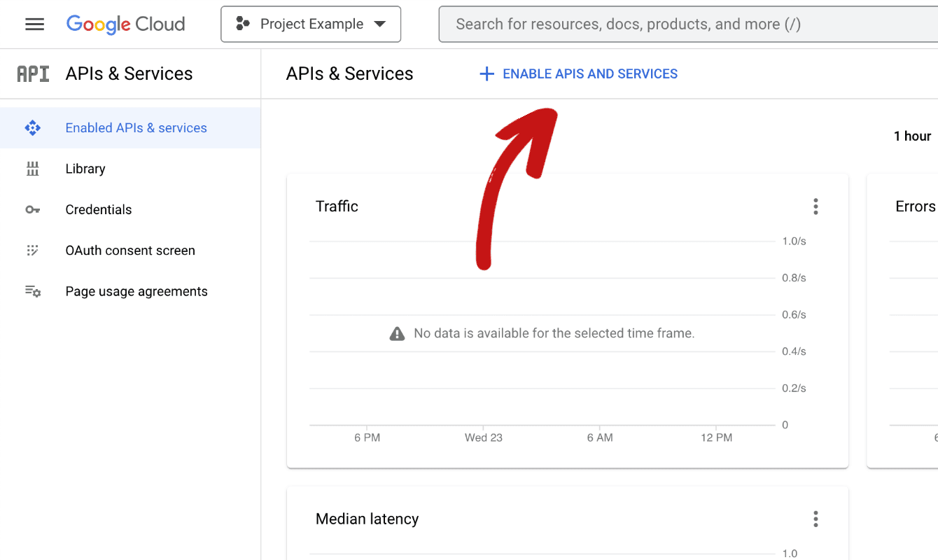Click the 'No data is available' message
Viewport: 938px width, 560px height.
click(554, 333)
